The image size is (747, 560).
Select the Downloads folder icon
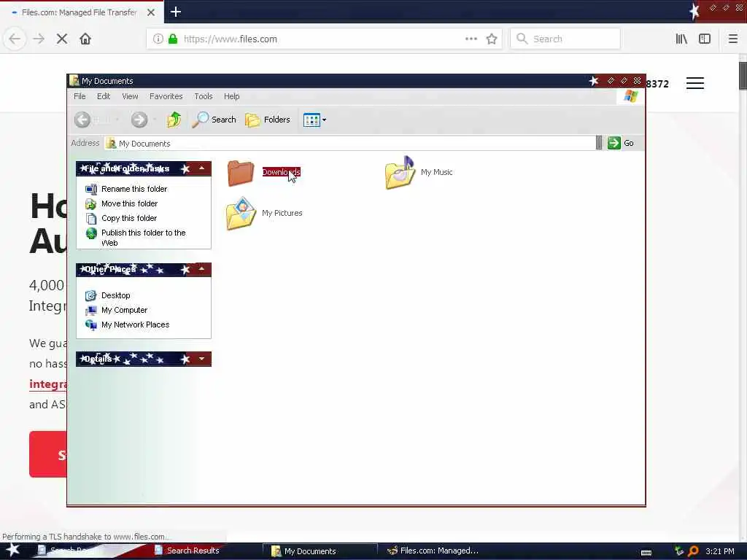click(x=241, y=172)
